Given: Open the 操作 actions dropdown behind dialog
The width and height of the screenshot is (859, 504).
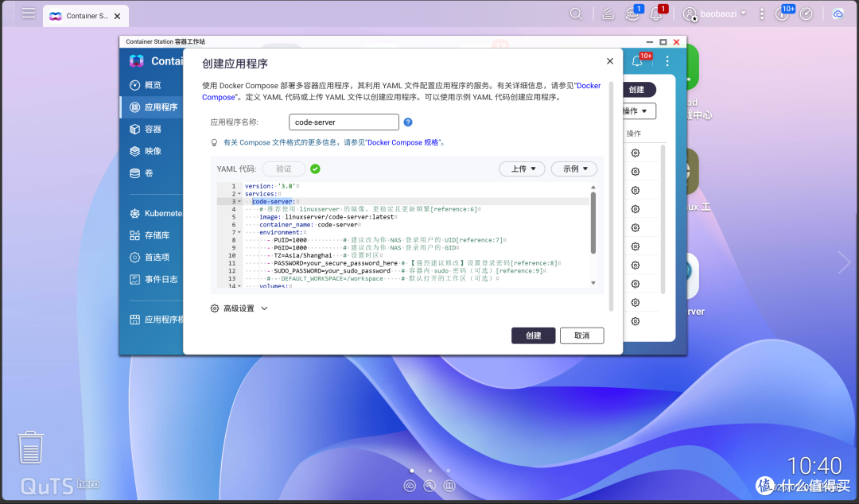Looking at the screenshot, I should point(639,110).
